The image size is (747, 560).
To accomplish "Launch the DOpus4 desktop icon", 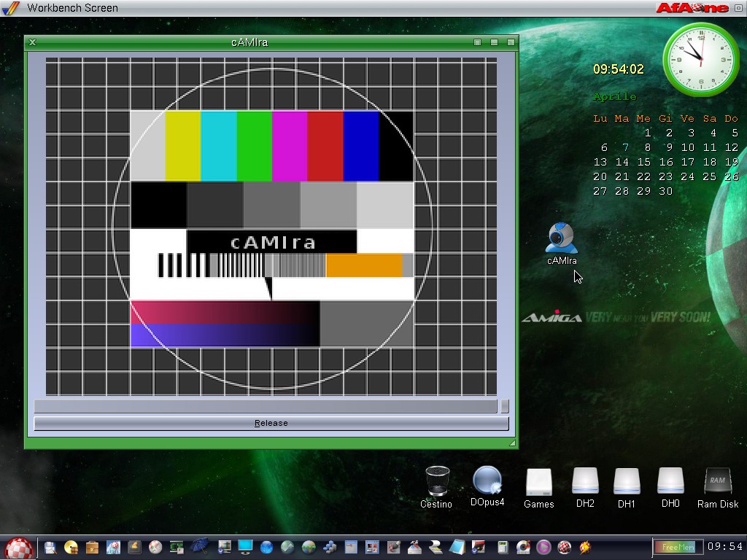I will (487, 481).
